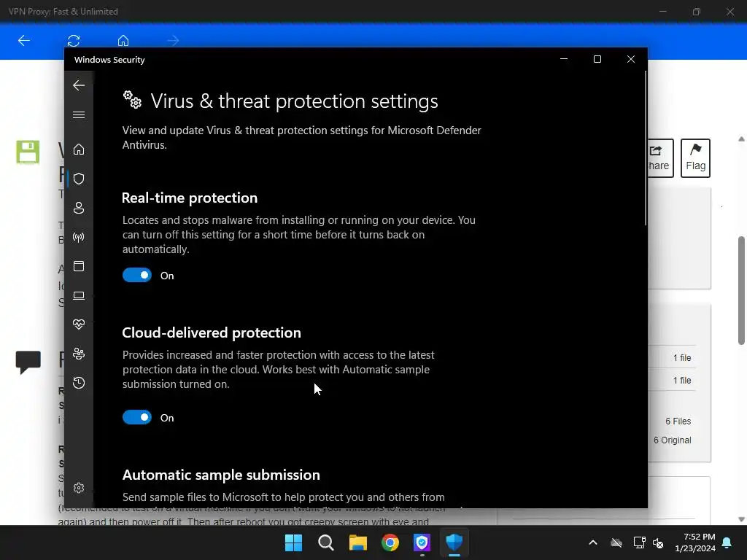Open Firewall & network protection icon
Screen dimensions: 747x560
click(79, 237)
